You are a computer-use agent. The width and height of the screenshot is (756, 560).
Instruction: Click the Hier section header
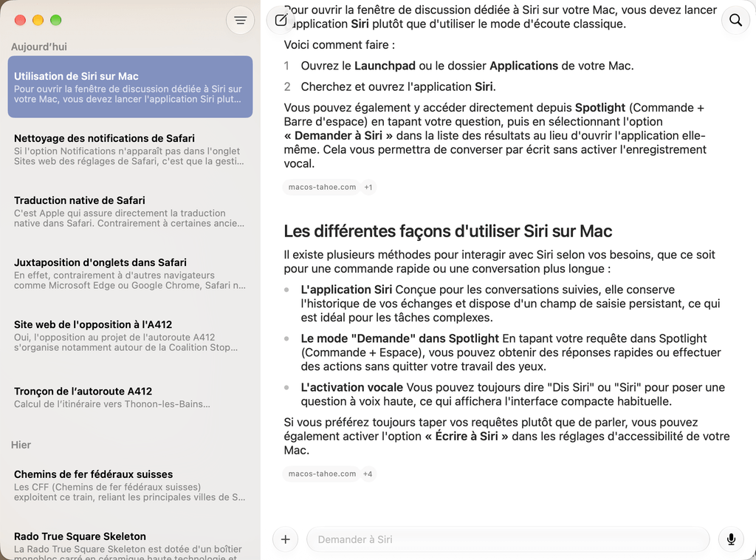pos(21,445)
